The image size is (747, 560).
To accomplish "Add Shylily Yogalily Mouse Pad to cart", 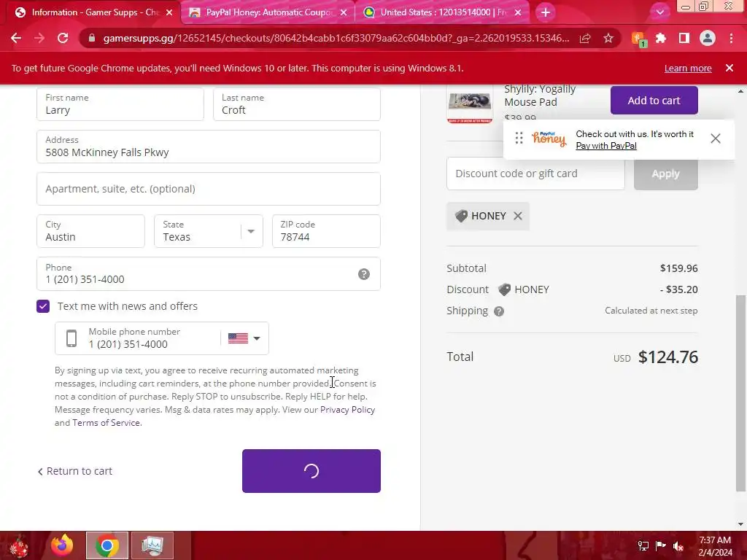I will click(x=654, y=101).
